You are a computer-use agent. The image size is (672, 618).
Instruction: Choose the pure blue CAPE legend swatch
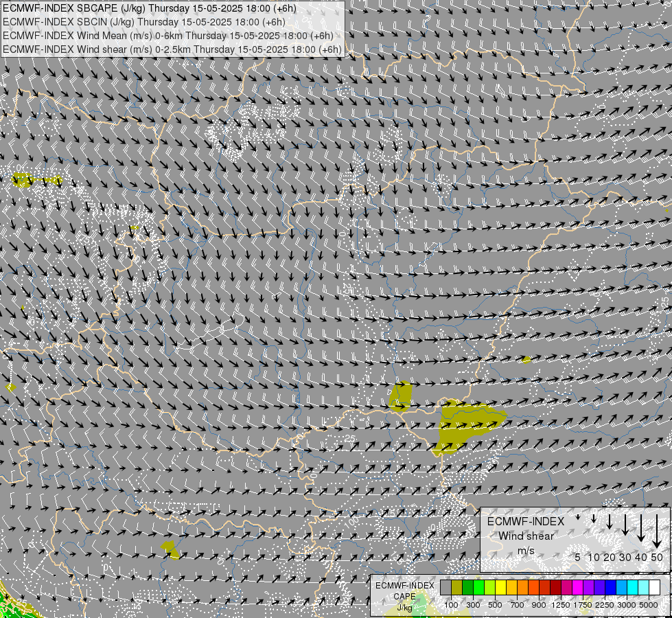point(611,588)
